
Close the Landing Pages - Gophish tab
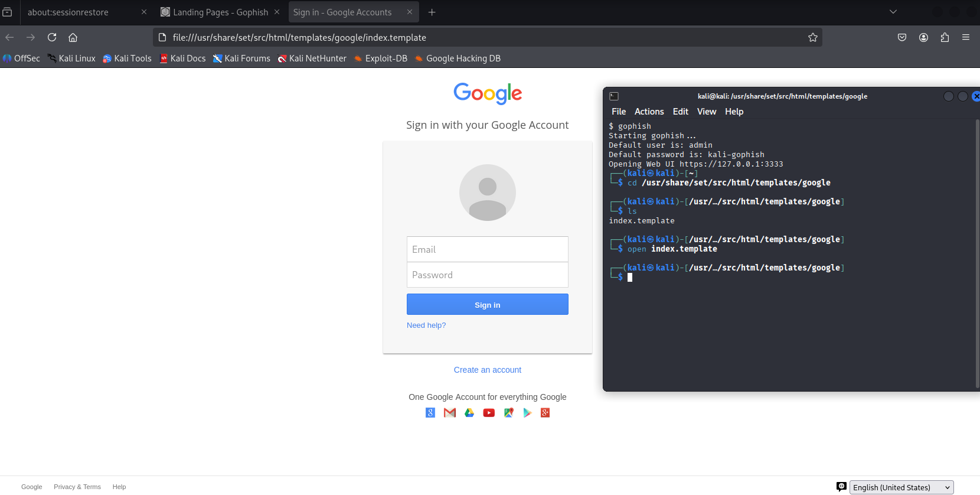pos(277,12)
